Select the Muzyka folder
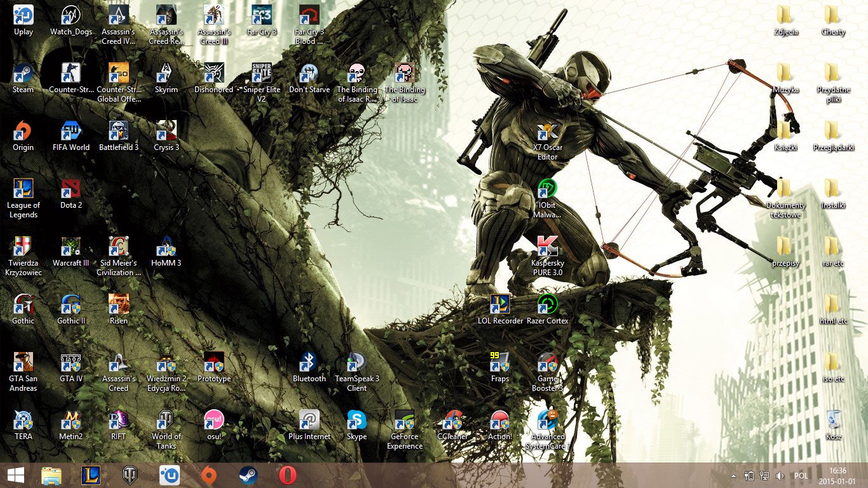This screenshot has height=488, width=868. [x=786, y=78]
